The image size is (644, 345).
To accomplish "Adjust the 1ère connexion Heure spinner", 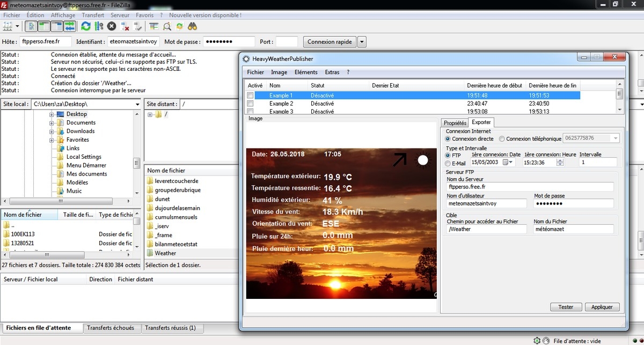I will (560, 163).
